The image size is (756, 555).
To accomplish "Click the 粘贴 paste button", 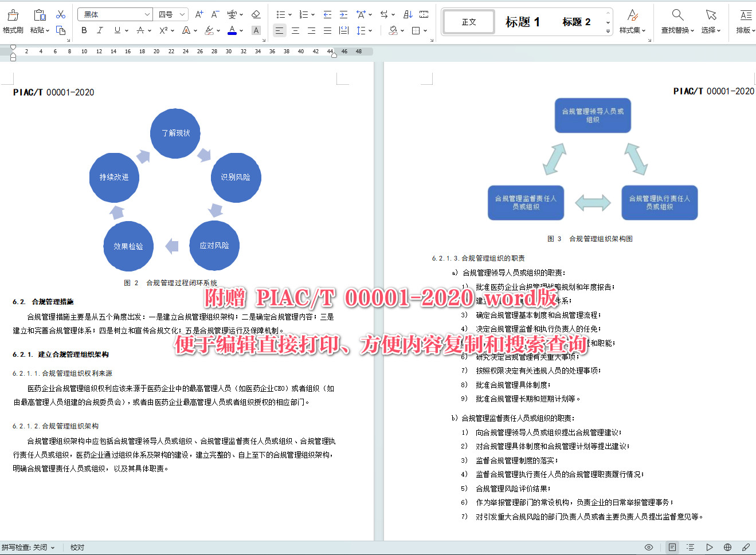I will pyautogui.click(x=38, y=21).
